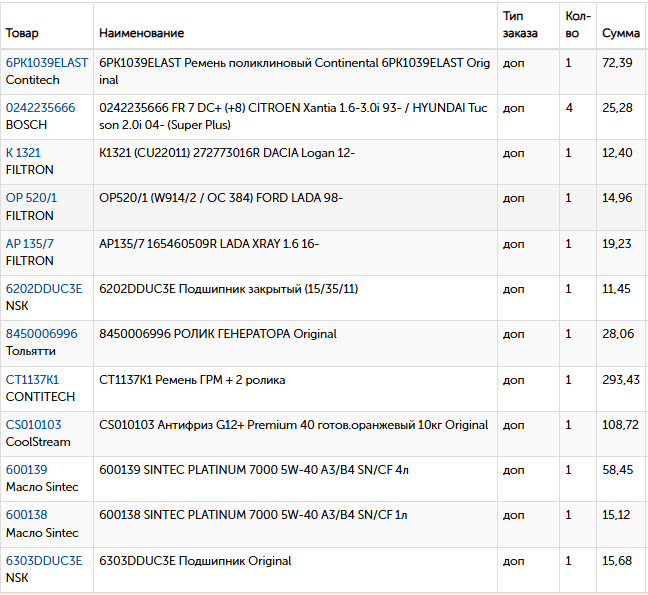Screen dimensions: 648x595
Task: Click 'FILTRON' label under K 1321
Action: tap(30, 170)
